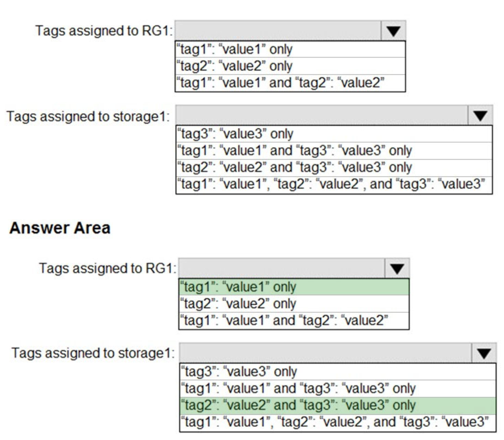Choose the green-highlighted "tag2" and "tag3" only option

(x=337, y=405)
